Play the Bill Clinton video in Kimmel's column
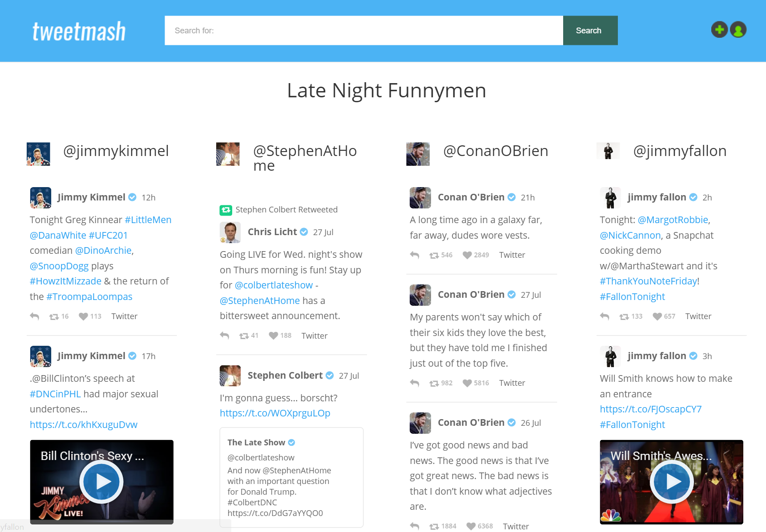 point(101,482)
